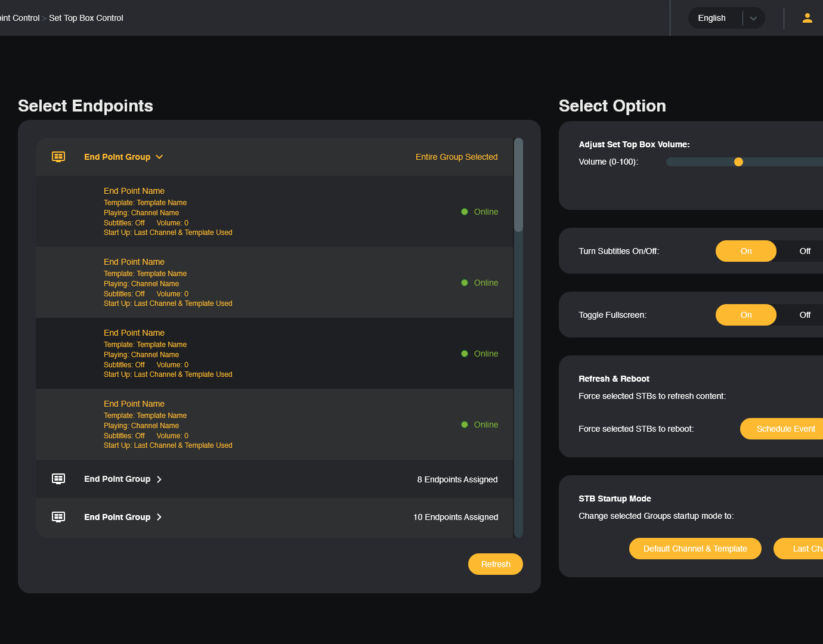
Task: Click the second endpoint's green Online status dot
Action: click(465, 283)
